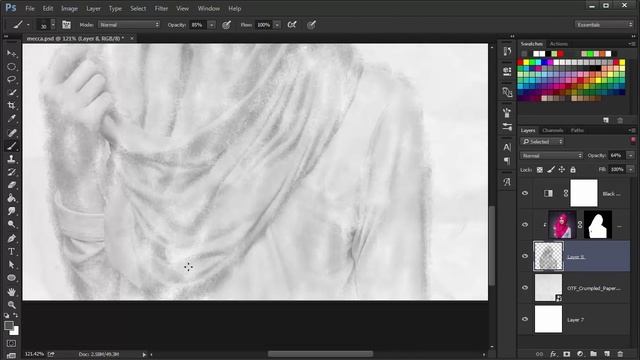Open the Window menu

pyautogui.click(x=209, y=8)
